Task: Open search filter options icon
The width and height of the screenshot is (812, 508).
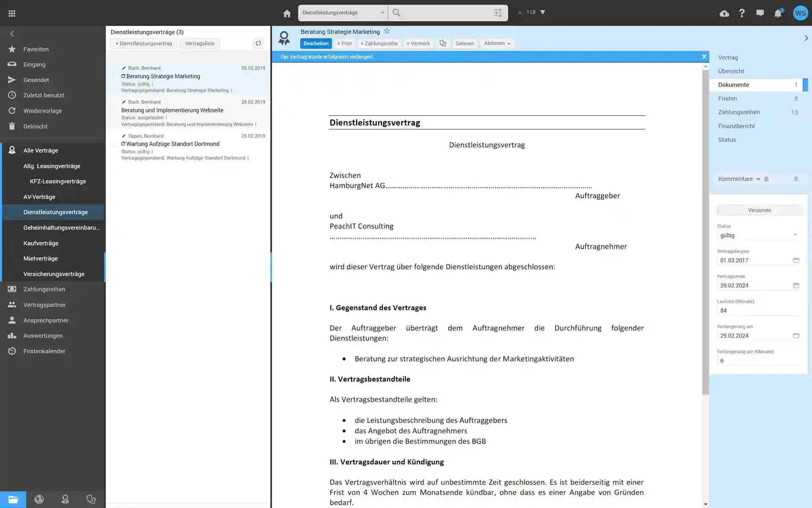Action: tap(498, 13)
